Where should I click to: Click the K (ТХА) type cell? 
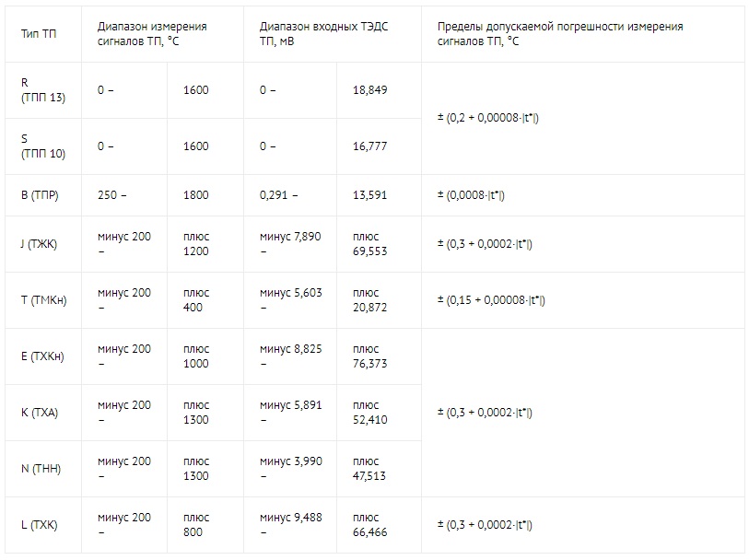point(40,413)
